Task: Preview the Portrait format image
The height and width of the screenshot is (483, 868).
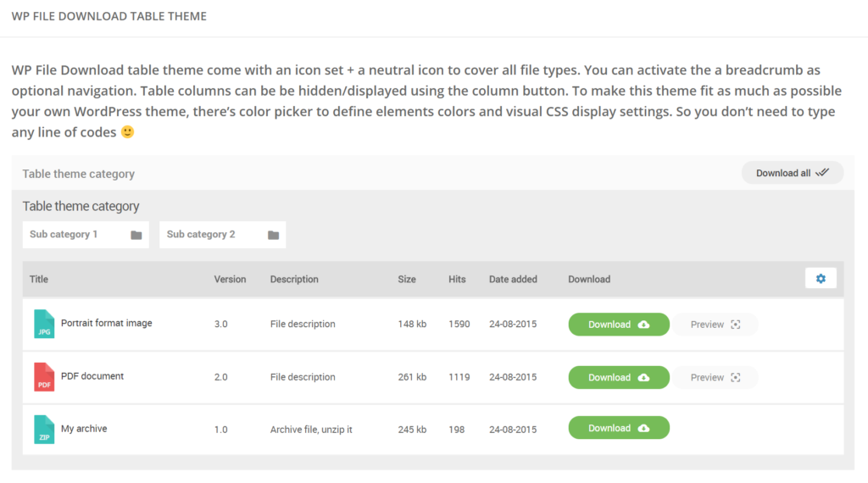Action: (715, 325)
